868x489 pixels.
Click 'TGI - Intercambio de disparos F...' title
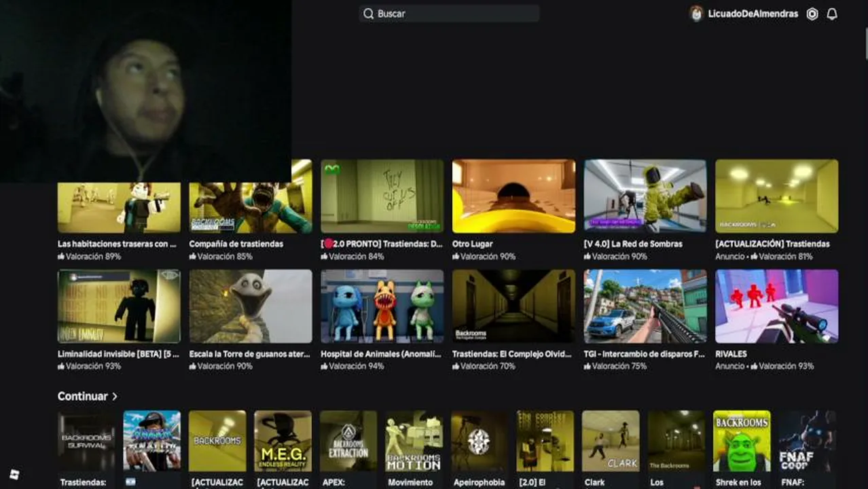tap(645, 354)
